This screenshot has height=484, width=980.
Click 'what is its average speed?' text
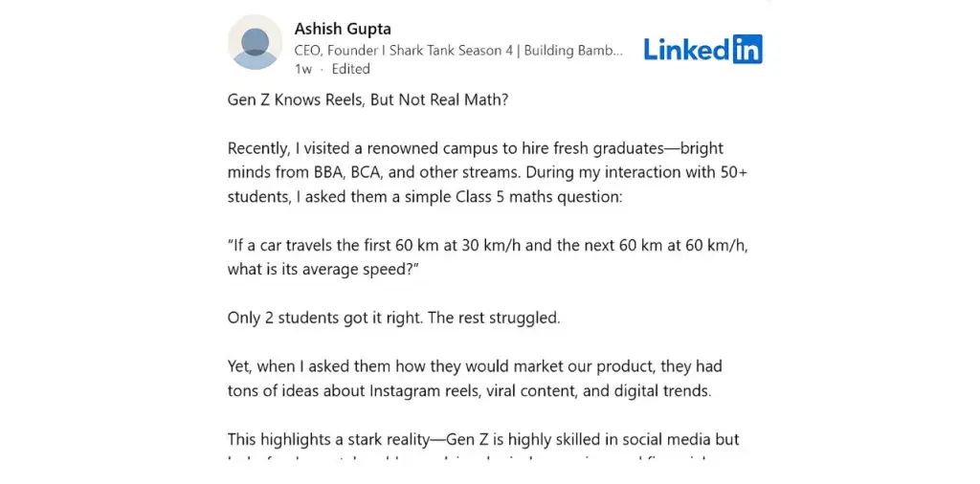(x=323, y=269)
